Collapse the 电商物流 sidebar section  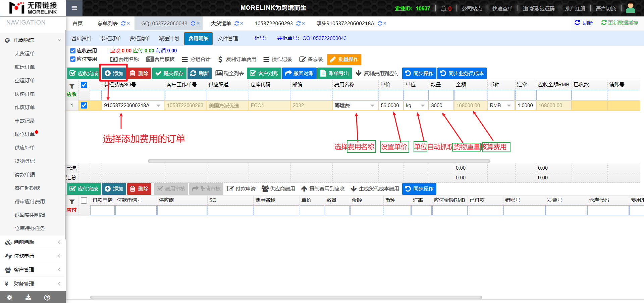click(x=33, y=40)
